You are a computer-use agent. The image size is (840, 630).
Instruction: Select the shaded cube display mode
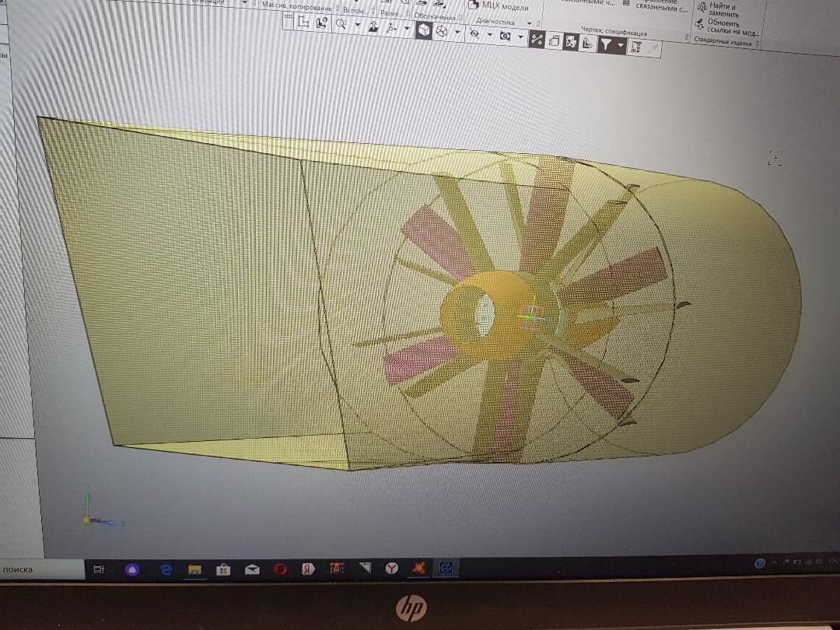point(423,30)
